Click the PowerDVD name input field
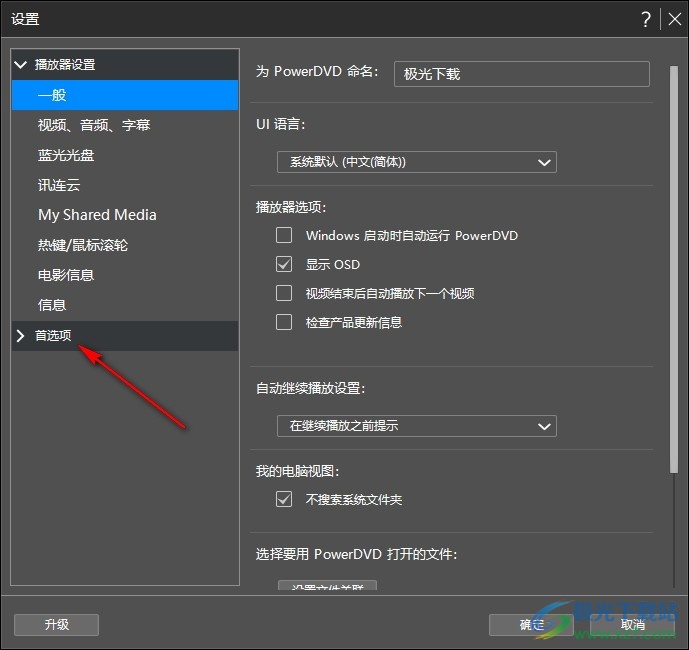 pyautogui.click(x=522, y=74)
